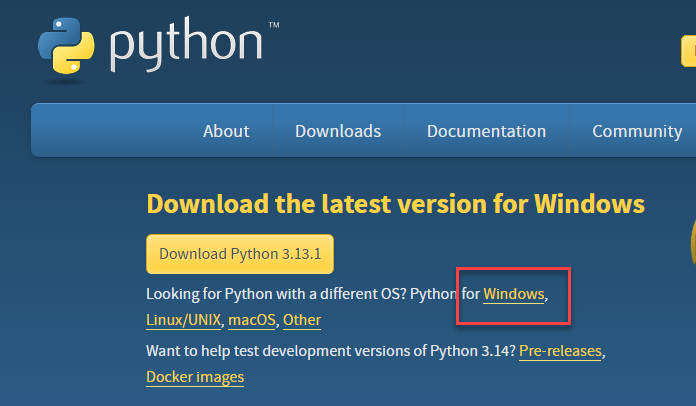Open the About menu
This screenshot has width=696, height=406.
click(226, 131)
